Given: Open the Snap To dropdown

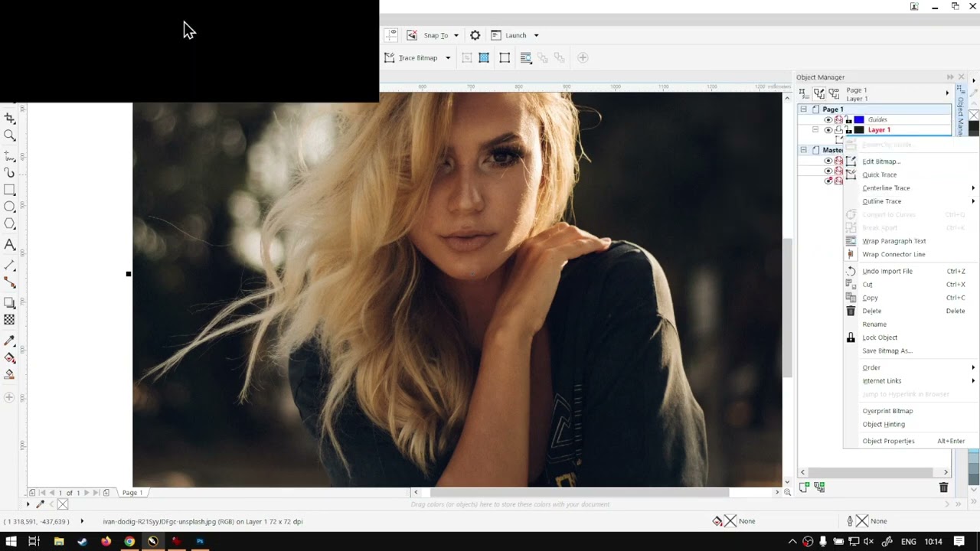Looking at the screenshot, I should coord(456,35).
